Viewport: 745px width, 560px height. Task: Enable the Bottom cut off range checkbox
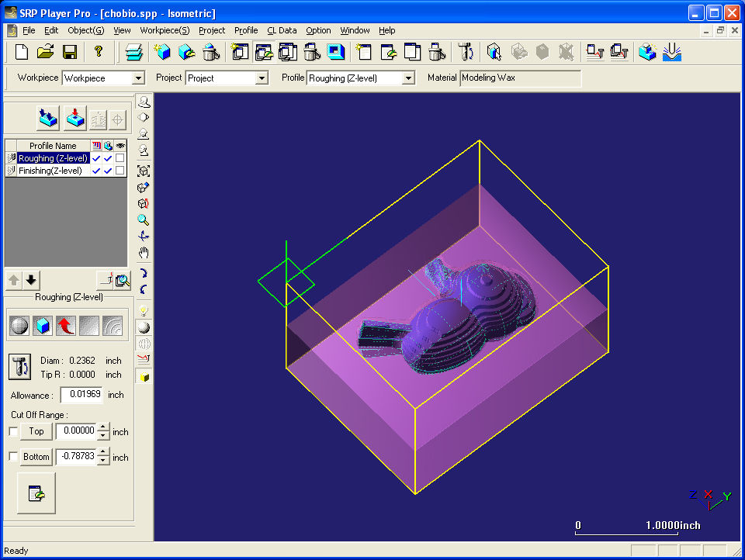tap(13, 457)
